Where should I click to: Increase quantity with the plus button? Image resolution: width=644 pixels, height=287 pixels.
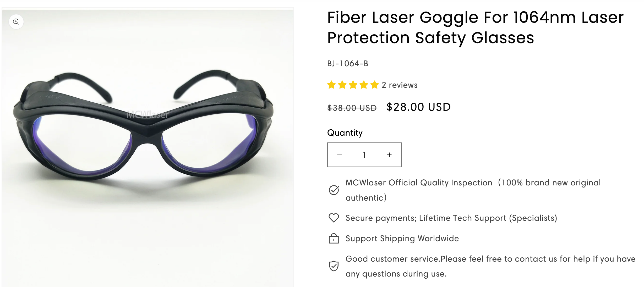[389, 154]
